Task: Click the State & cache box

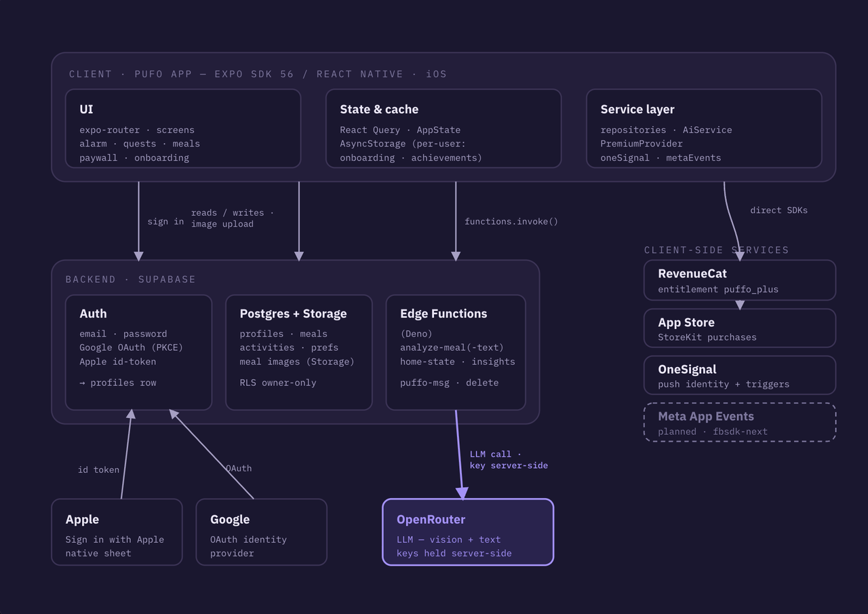Action: tap(443, 128)
